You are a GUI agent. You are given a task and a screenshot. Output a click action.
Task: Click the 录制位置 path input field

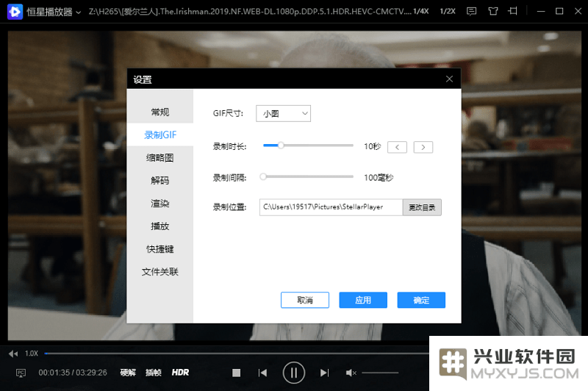(x=331, y=207)
